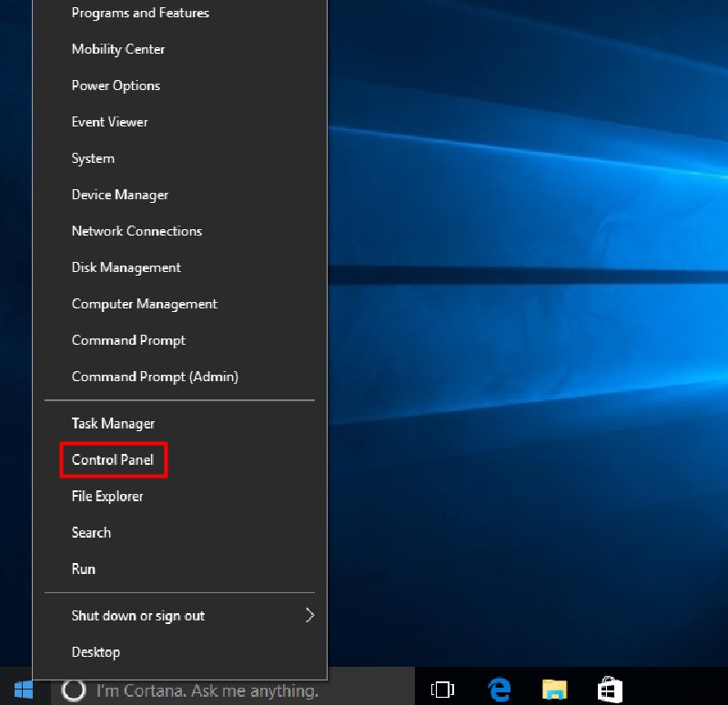The width and height of the screenshot is (728, 705).
Task: Open File Explorer taskbar icon
Action: (x=554, y=690)
